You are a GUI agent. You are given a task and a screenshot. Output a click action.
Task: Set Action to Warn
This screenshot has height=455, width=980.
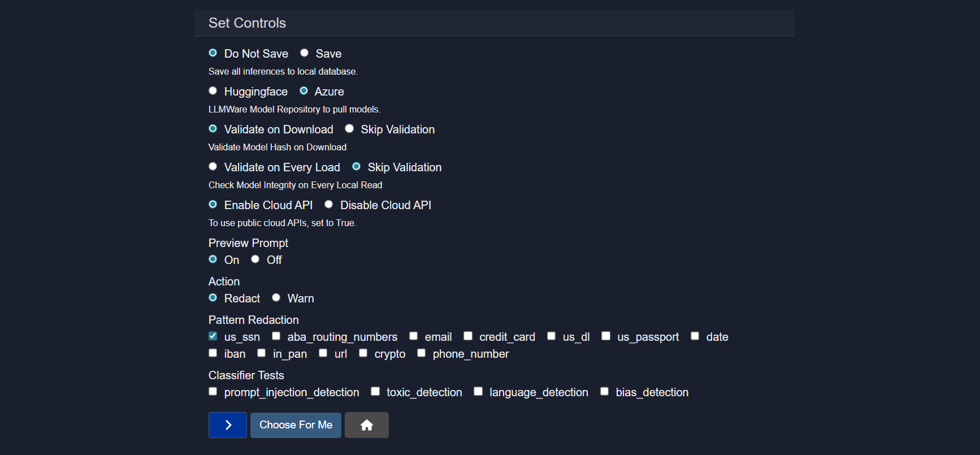coord(276,298)
